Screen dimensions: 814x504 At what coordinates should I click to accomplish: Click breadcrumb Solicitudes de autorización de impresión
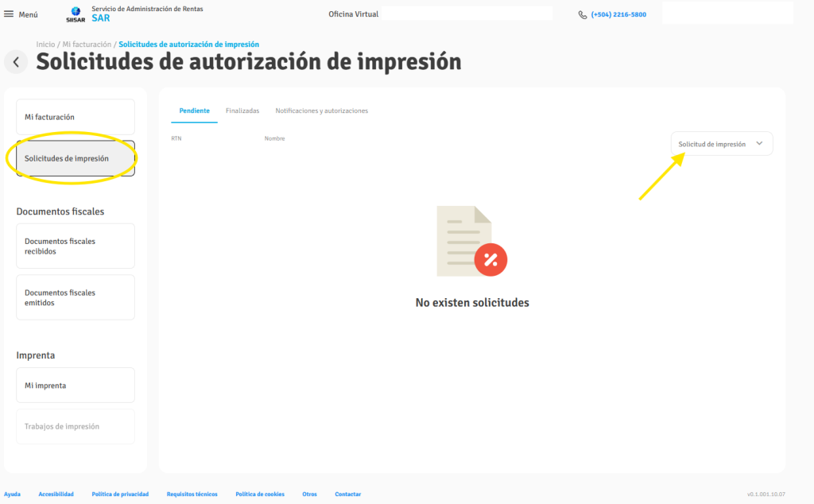pos(189,45)
